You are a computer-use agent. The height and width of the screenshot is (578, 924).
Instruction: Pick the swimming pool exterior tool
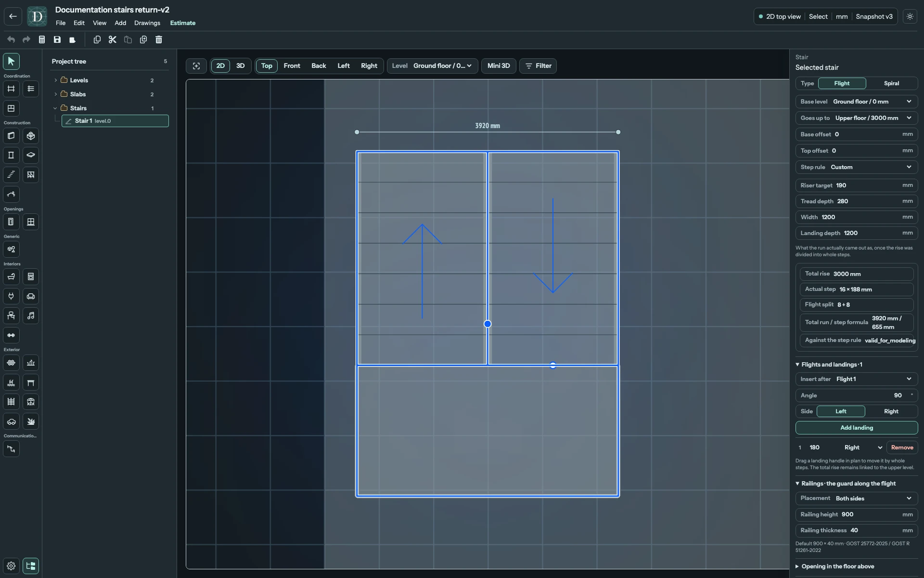11,382
